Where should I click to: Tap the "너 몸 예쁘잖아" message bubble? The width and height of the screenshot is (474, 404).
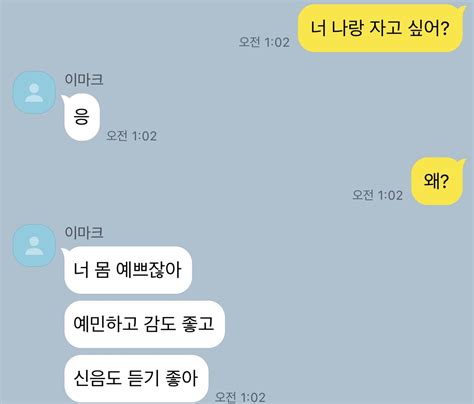127,270
